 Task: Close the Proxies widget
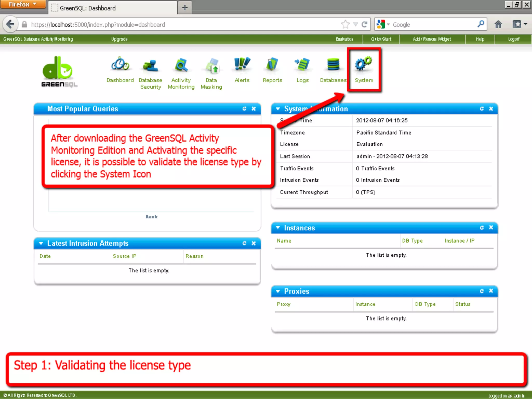pyautogui.click(x=491, y=291)
